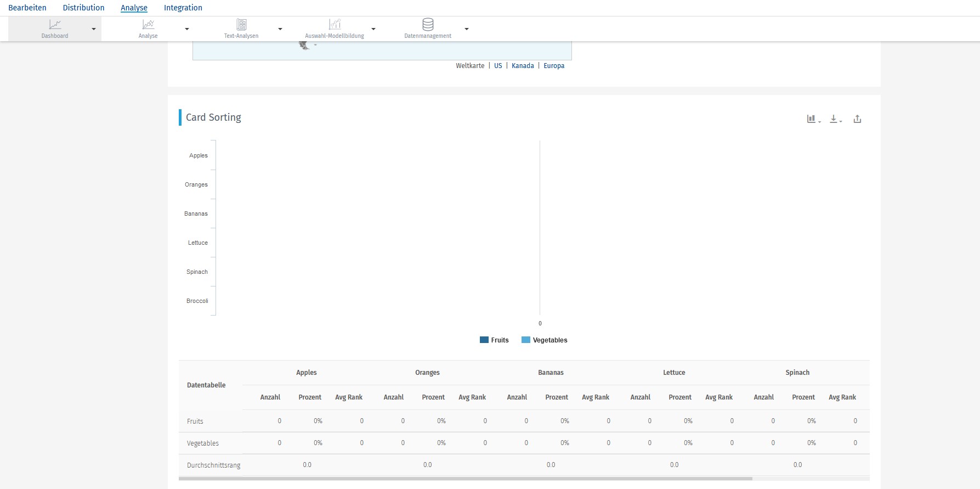Click the Card Sorting section title
Viewport: 980px width, 489px height.
point(213,117)
